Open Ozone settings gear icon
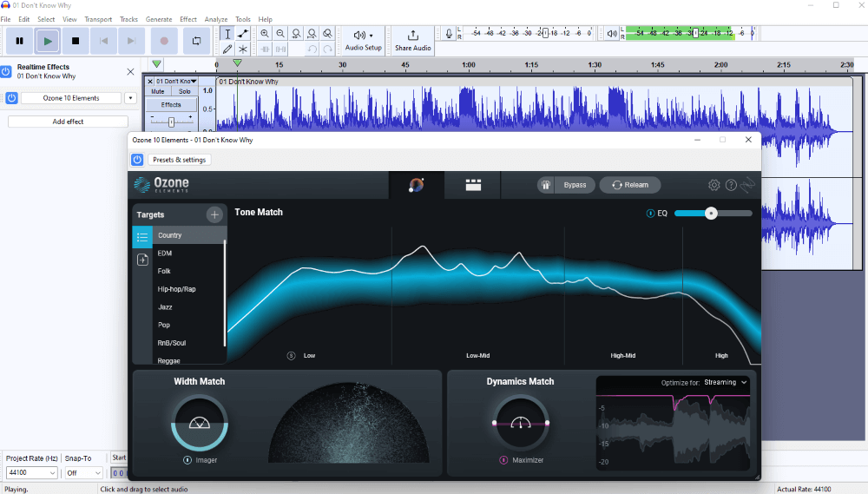This screenshot has height=494, width=868. click(714, 185)
